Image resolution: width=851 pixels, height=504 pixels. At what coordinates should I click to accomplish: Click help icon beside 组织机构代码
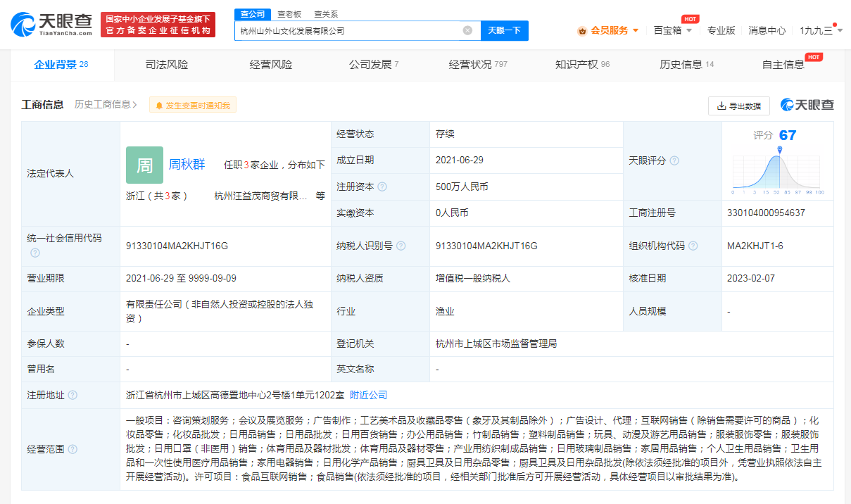click(693, 246)
